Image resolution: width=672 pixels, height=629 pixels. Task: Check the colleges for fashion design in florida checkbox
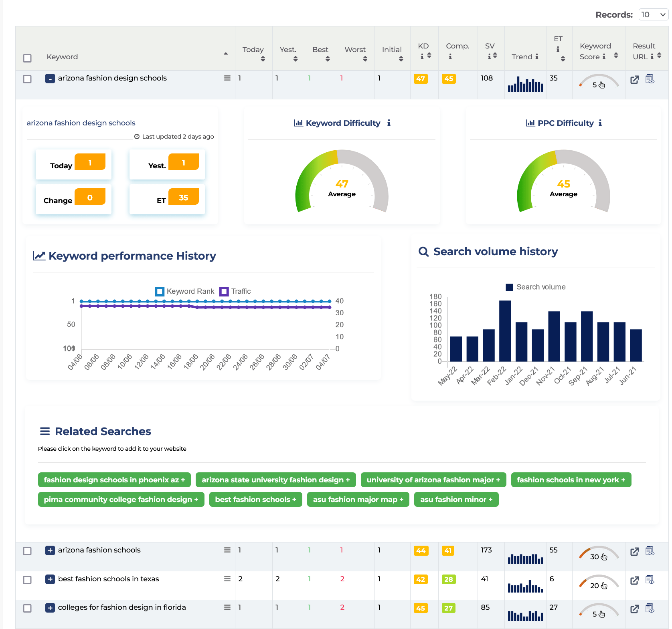(x=27, y=608)
